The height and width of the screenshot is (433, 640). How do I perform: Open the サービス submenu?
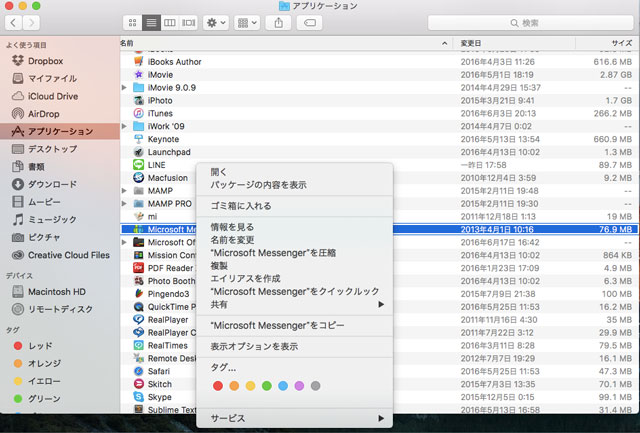coord(295,418)
